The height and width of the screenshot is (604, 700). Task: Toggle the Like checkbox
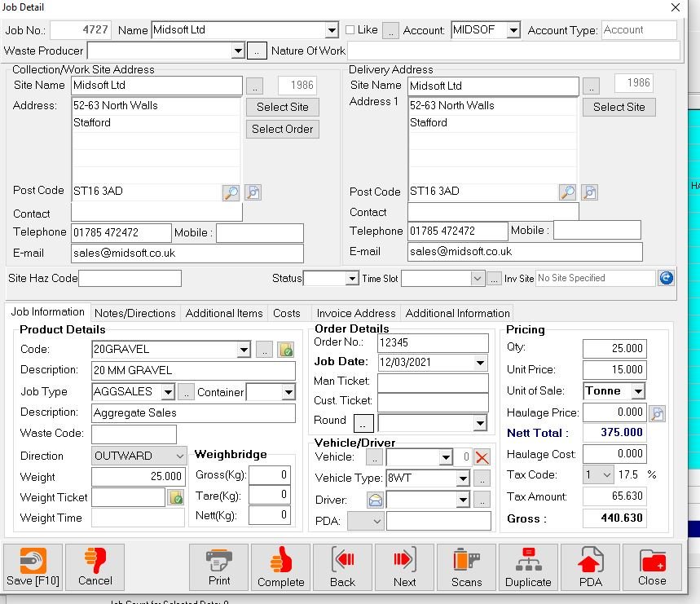tap(350, 30)
